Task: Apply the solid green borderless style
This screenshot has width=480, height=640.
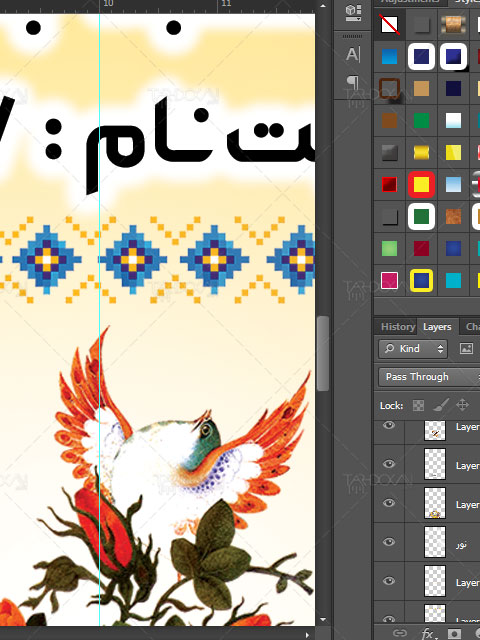Action: tap(421, 120)
